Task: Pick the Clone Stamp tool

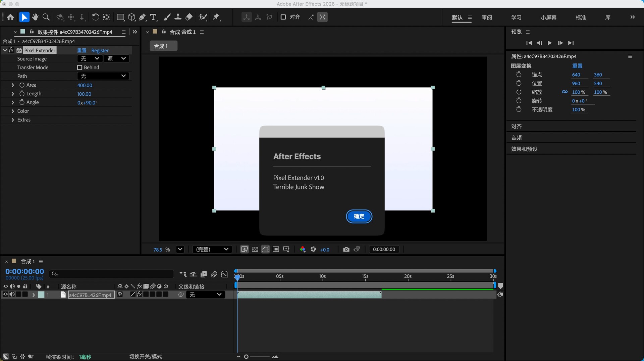Action: 178,17
